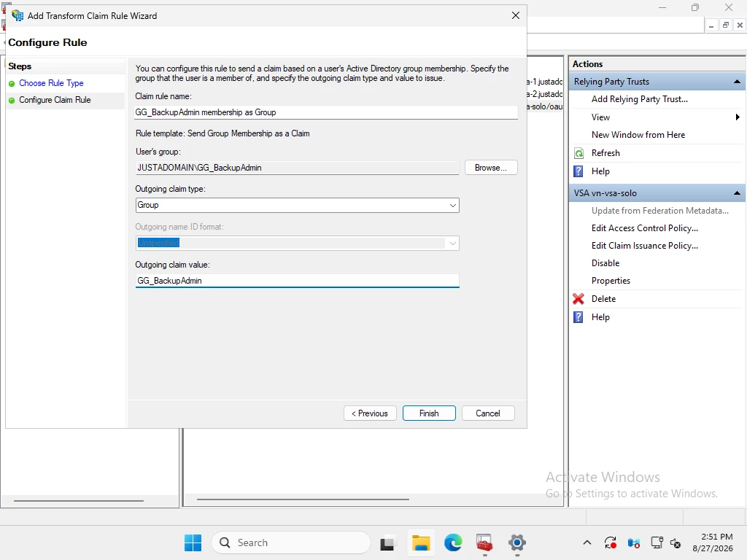This screenshot has height=560, width=747.
Task: Cancel the claim rule wizard
Action: pyautogui.click(x=488, y=413)
